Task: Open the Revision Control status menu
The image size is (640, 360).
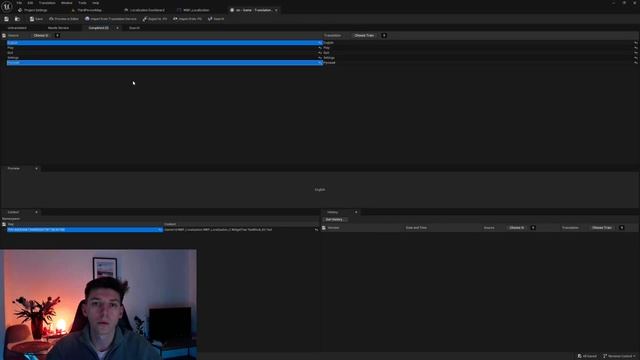Action: tap(620, 356)
